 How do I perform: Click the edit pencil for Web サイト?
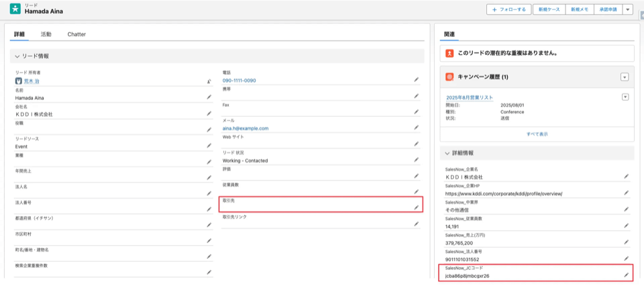(x=417, y=144)
